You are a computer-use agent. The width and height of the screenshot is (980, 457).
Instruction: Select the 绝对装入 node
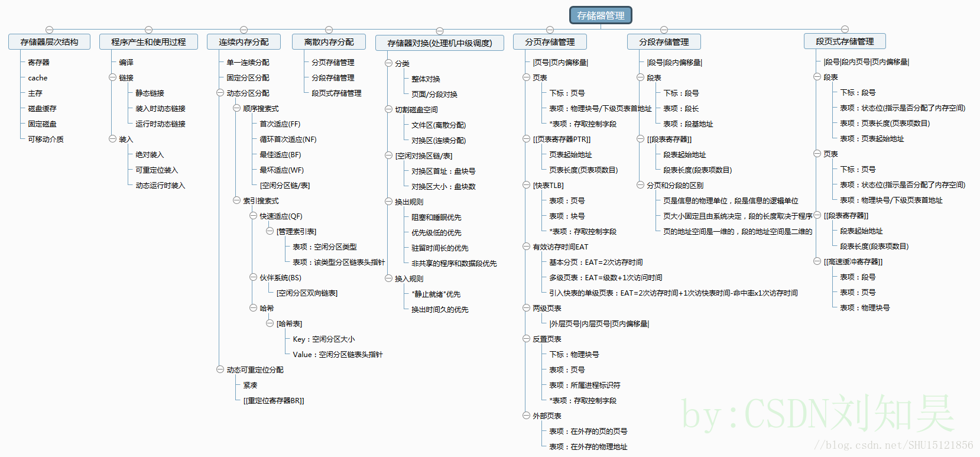(x=150, y=154)
